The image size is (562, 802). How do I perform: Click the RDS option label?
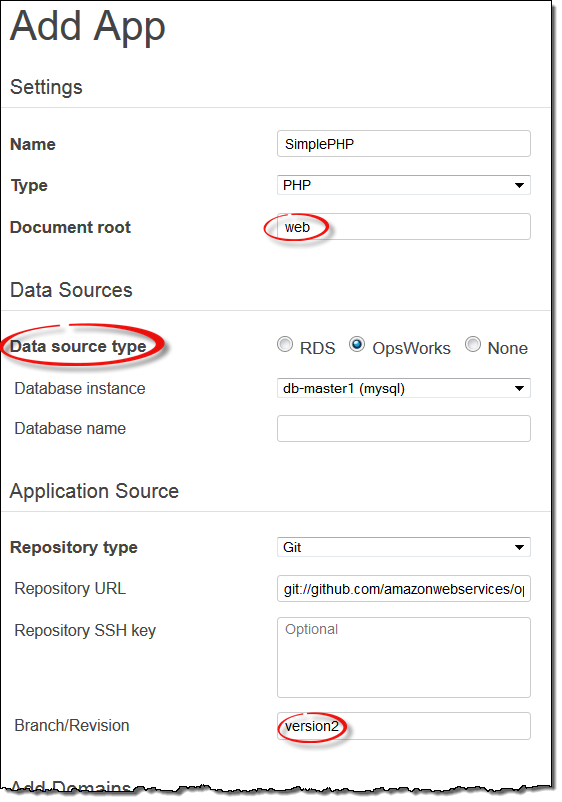click(317, 348)
